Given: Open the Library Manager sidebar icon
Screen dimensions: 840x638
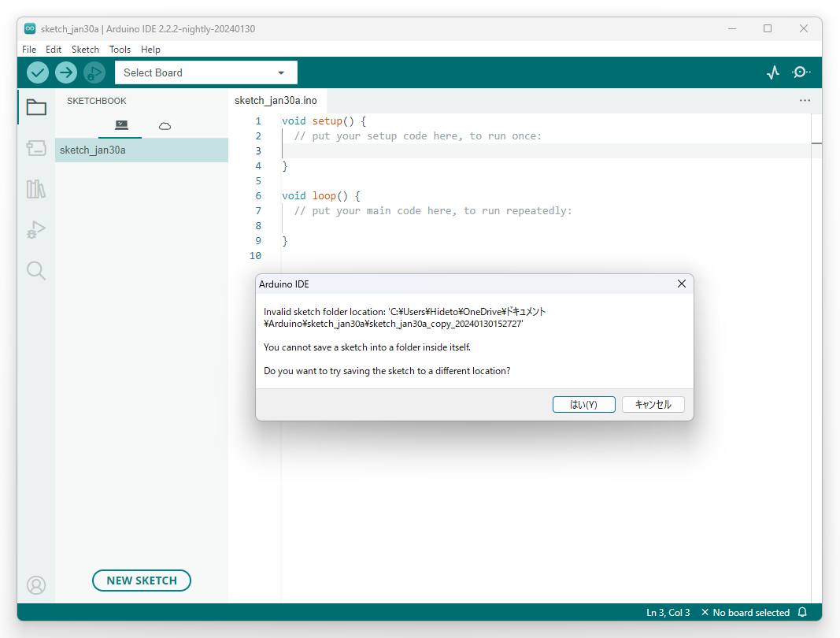Looking at the screenshot, I should [x=35, y=189].
